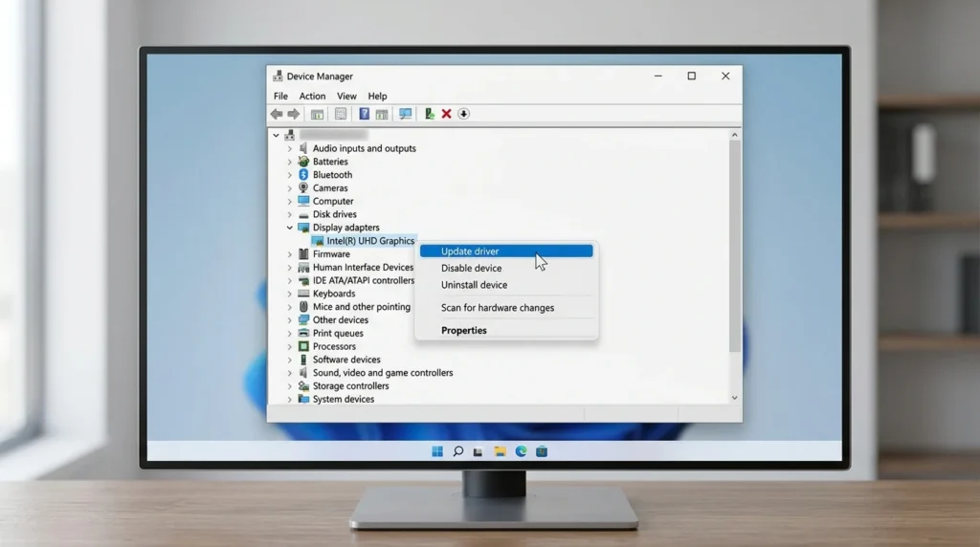Expand the System devices node
This screenshot has width=980, height=547.
click(289, 399)
